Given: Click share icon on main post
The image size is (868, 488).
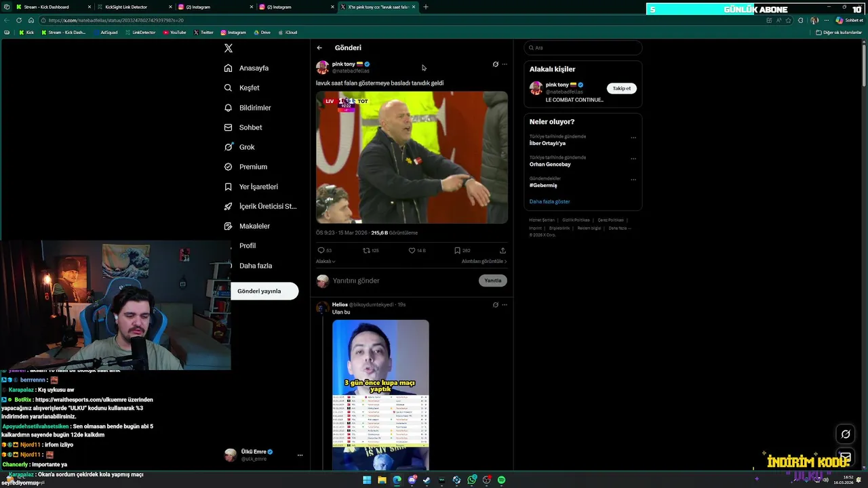Looking at the screenshot, I should tap(502, 250).
